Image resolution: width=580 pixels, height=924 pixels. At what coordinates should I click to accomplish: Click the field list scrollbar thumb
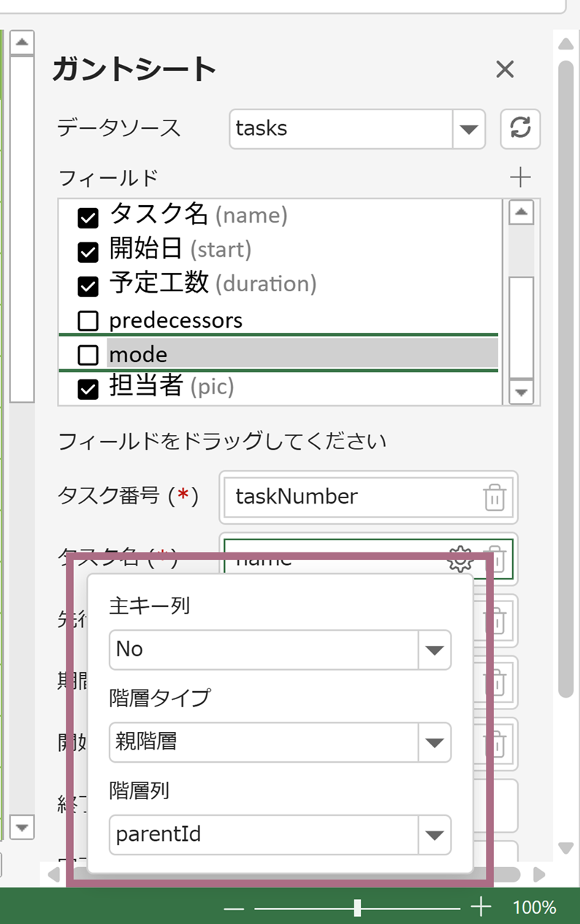pyautogui.click(x=522, y=327)
